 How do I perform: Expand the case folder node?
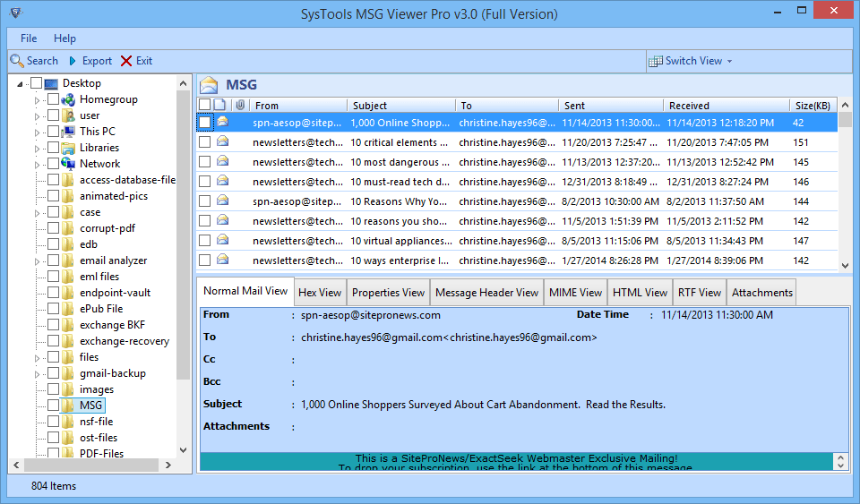(37, 213)
